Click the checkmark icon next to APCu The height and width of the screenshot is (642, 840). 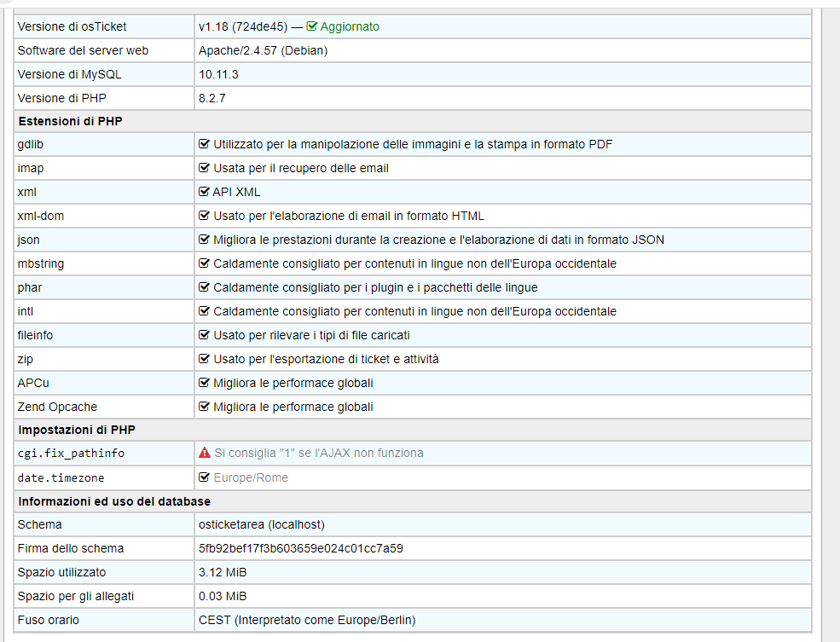pos(204,383)
